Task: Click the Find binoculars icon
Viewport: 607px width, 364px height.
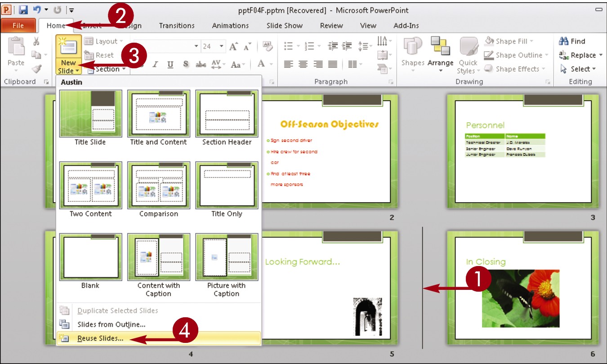Action: 563,41
